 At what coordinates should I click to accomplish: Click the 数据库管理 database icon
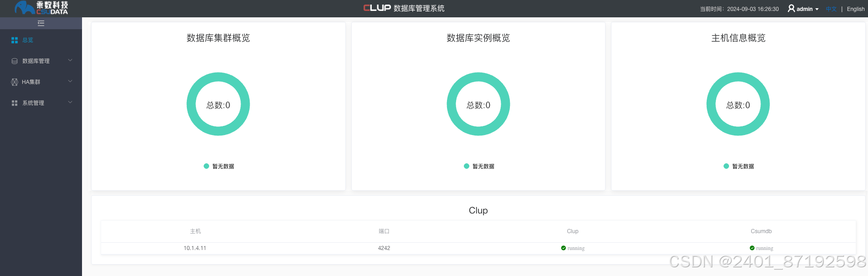tap(15, 61)
